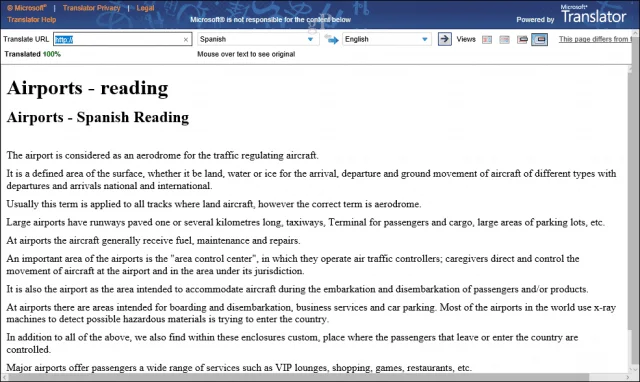This screenshot has width=640, height=382.
Task: Click the sentence 'At airports the aircraft generally receive fuel'
Action: pyautogui.click(x=153, y=241)
